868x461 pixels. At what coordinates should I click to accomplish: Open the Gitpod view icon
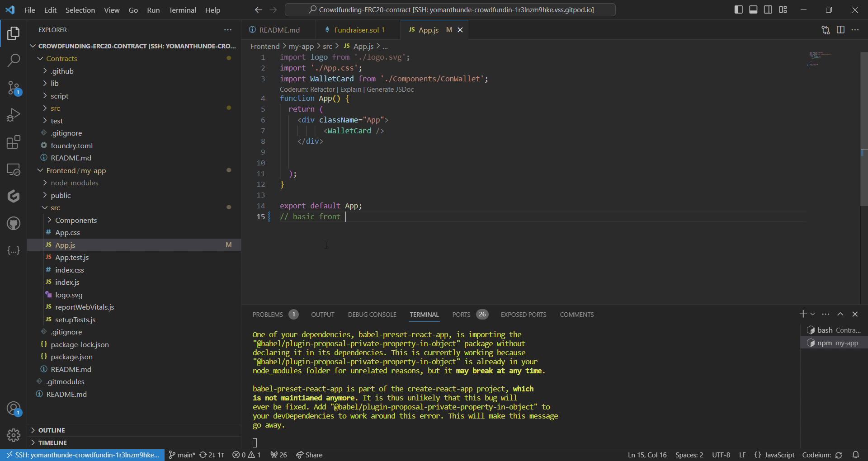(14, 196)
